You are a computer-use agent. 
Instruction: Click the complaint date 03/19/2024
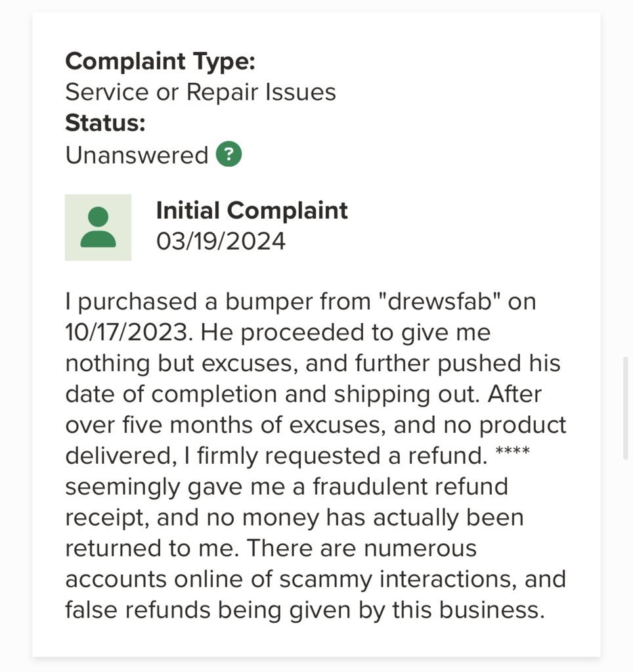click(221, 241)
